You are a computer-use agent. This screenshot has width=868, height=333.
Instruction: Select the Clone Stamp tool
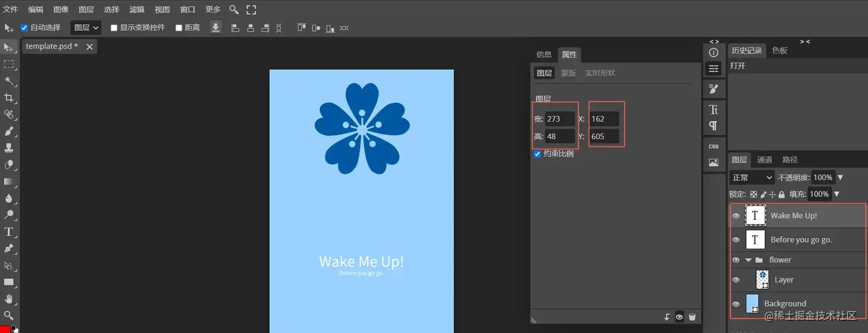pyautogui.click(x=9, y=148)
